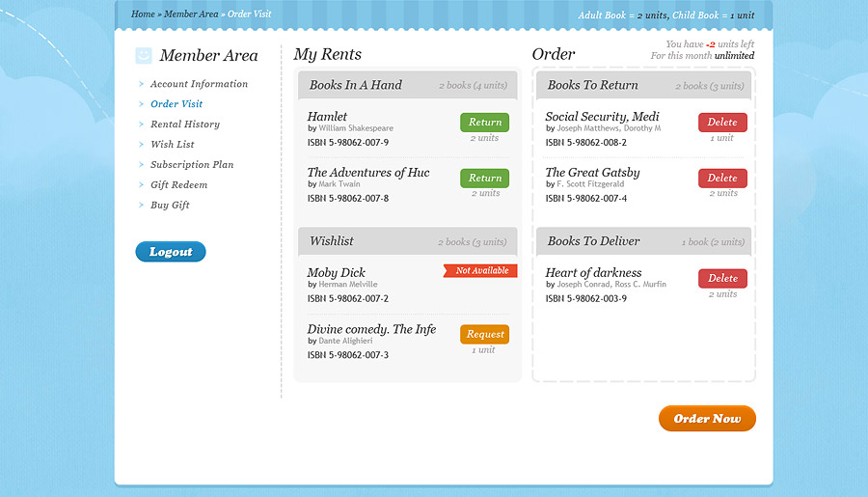The height and width of the screenshot is (497, 868).
Task: Select Buy Gift in the sidebar
Action: [170, 205]
